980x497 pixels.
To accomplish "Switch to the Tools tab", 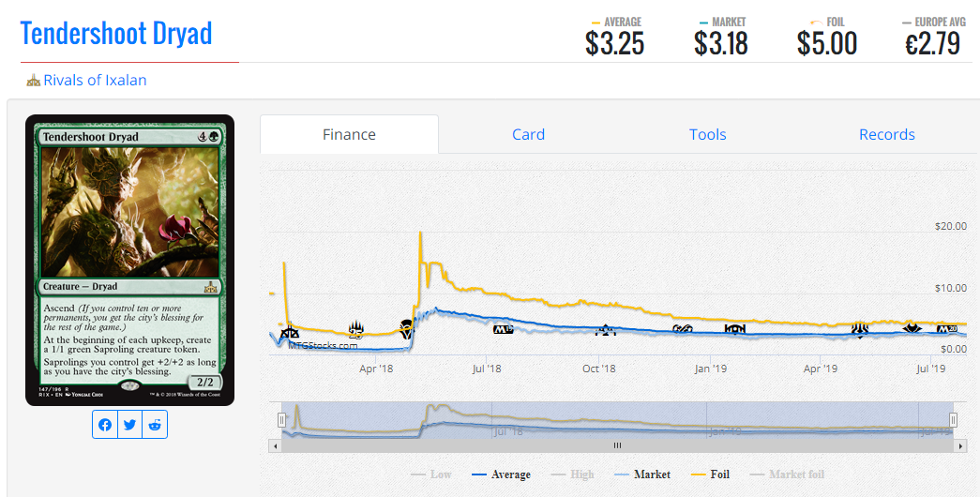I will click(x=707, y=134).
